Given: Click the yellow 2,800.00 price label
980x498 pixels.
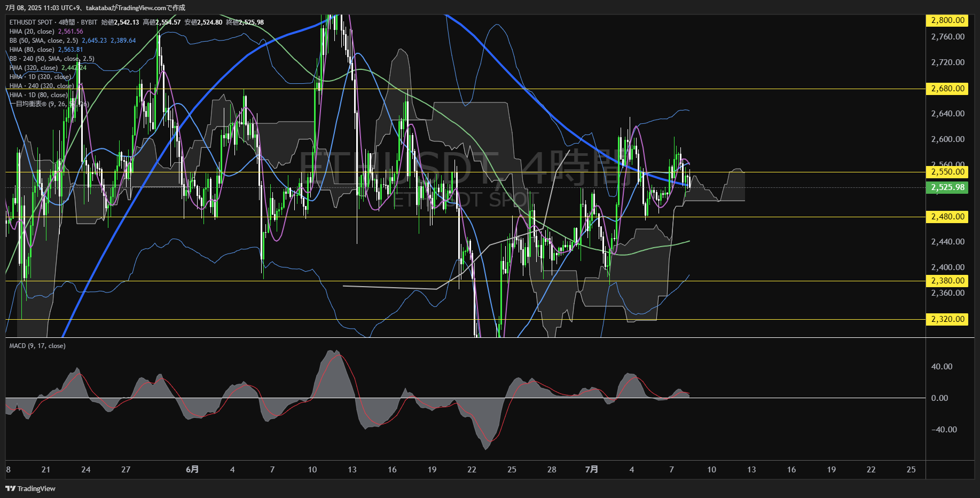Looking at the screenshot, I should [947, 20].
